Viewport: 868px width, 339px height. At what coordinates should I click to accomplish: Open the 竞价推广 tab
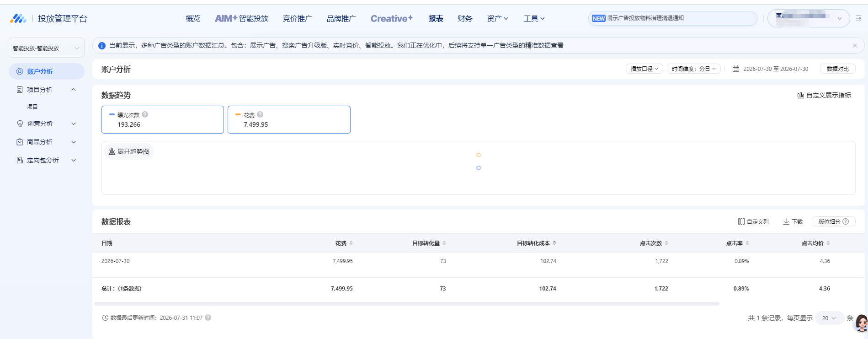297,18
